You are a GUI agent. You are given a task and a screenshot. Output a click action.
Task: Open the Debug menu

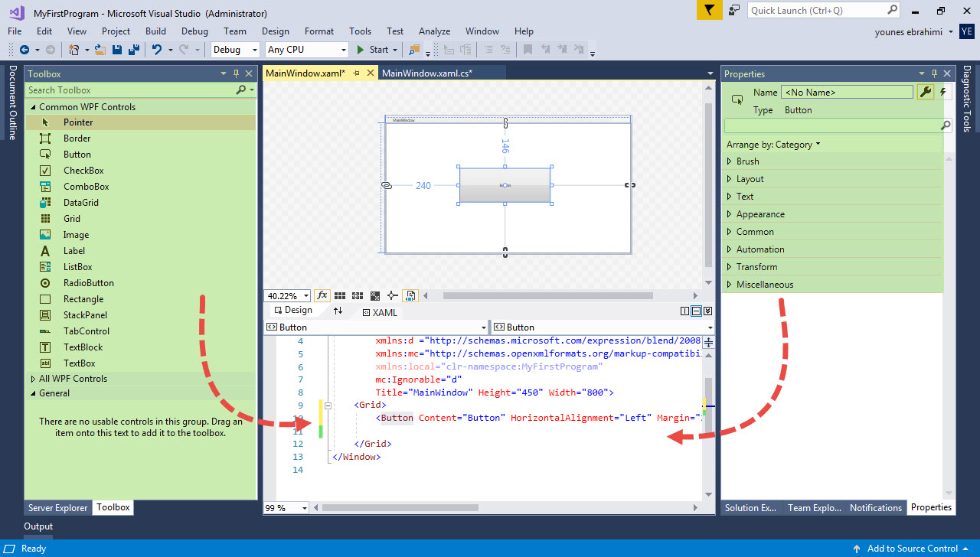tap(194, 31)
